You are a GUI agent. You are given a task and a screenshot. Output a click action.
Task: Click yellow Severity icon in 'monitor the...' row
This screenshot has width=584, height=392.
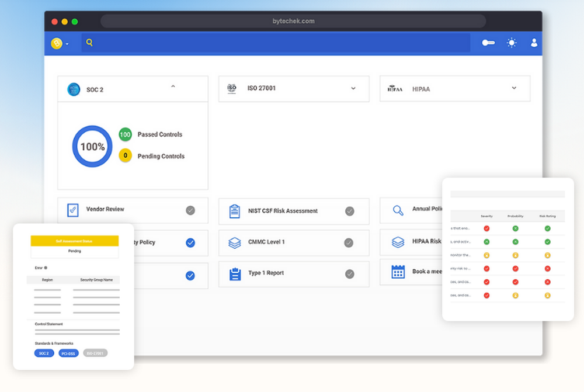(486, 255)
